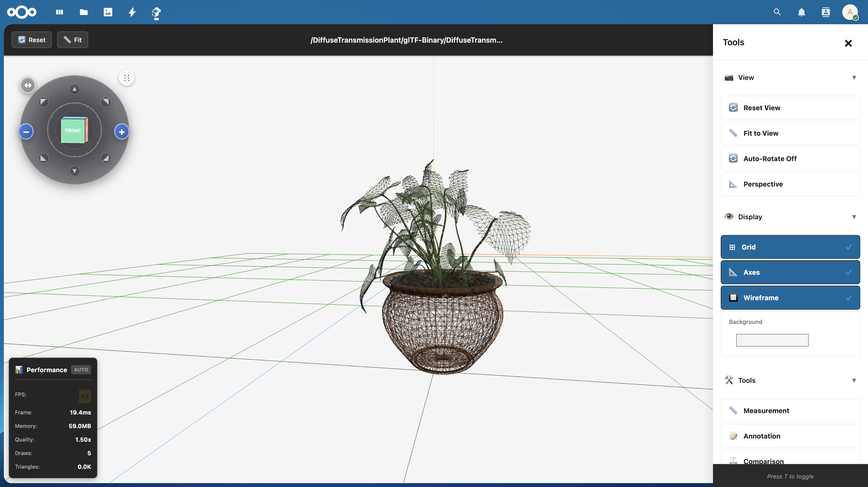Toggle the Grid display option
Screen dimensions: 868x487
(790, 247)
